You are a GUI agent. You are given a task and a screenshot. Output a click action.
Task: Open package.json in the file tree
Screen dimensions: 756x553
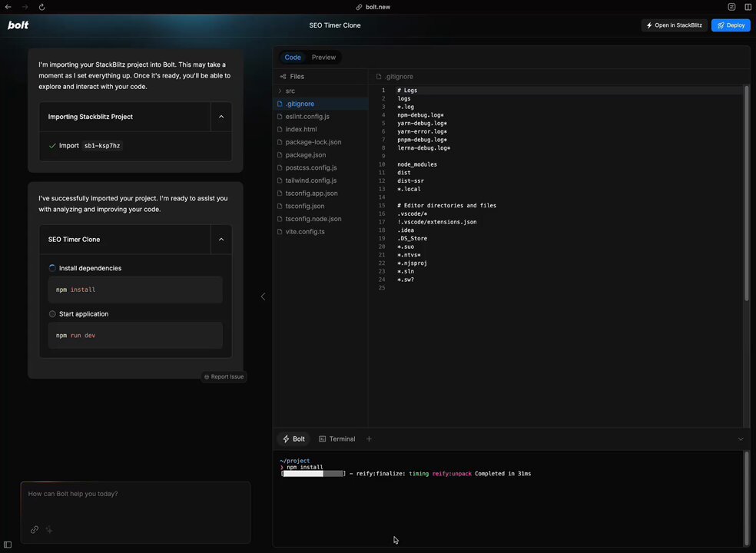pos(320,154)
